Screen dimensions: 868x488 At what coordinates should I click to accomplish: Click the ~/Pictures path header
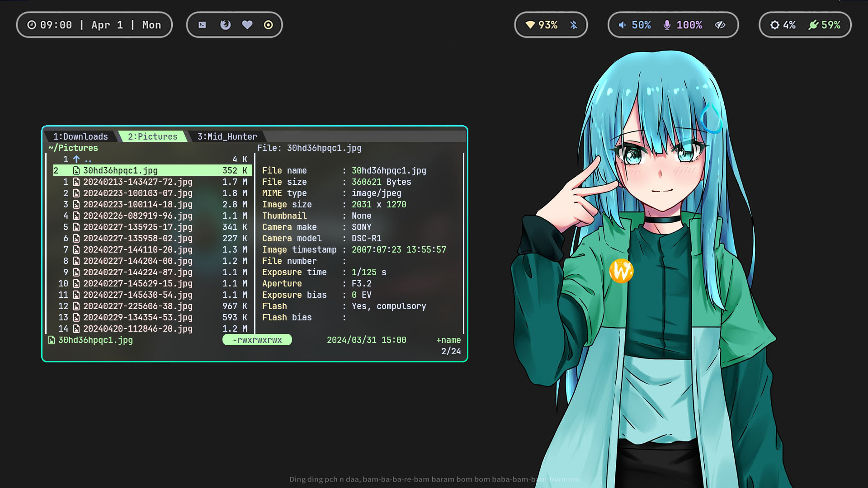click(x=73, y=148)
